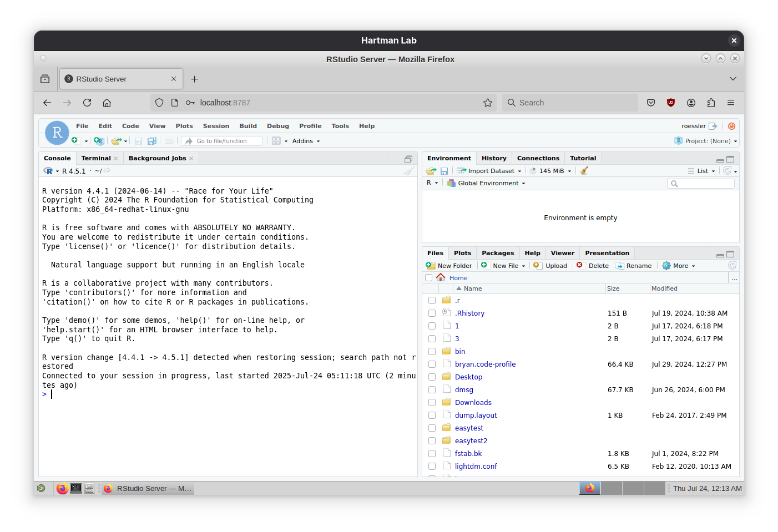
Task: Open the Addins dropdown
Action: (x=305, y=140)
